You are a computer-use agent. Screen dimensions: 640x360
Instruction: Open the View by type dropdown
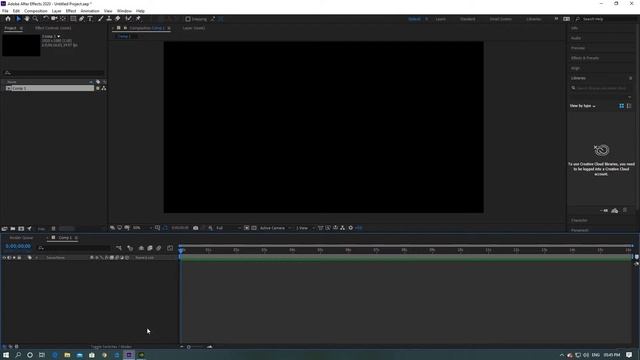tap(582, 106)
